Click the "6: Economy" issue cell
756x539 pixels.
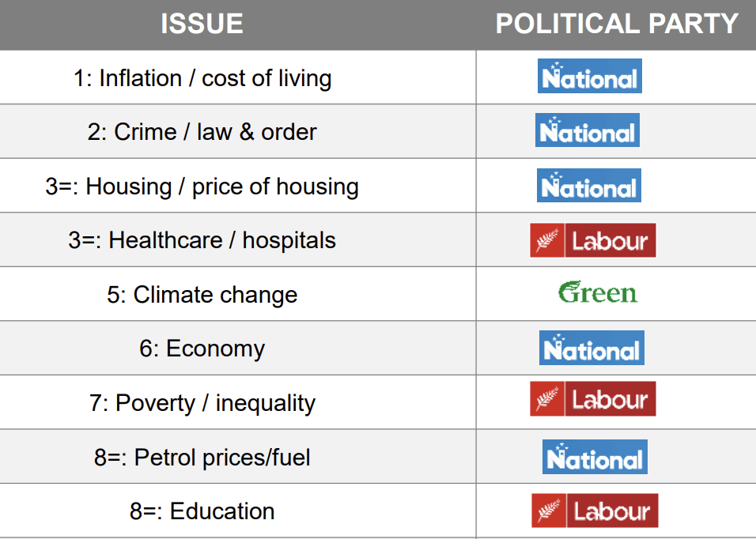202,349
